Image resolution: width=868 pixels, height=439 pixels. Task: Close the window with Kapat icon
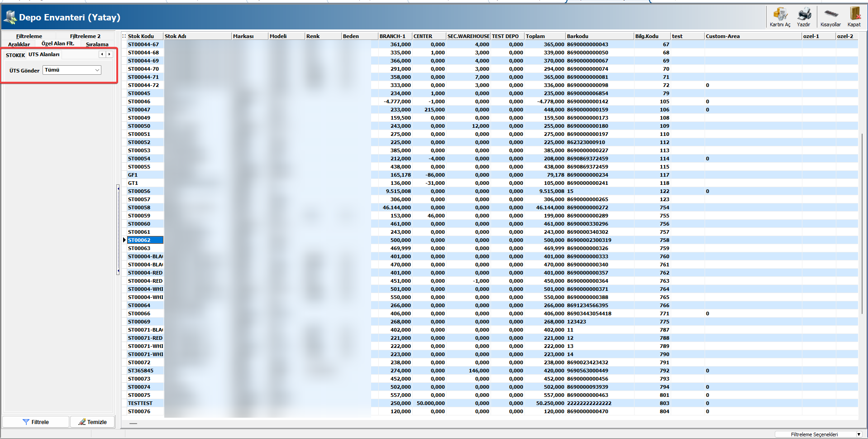click(x=854, y=17)
